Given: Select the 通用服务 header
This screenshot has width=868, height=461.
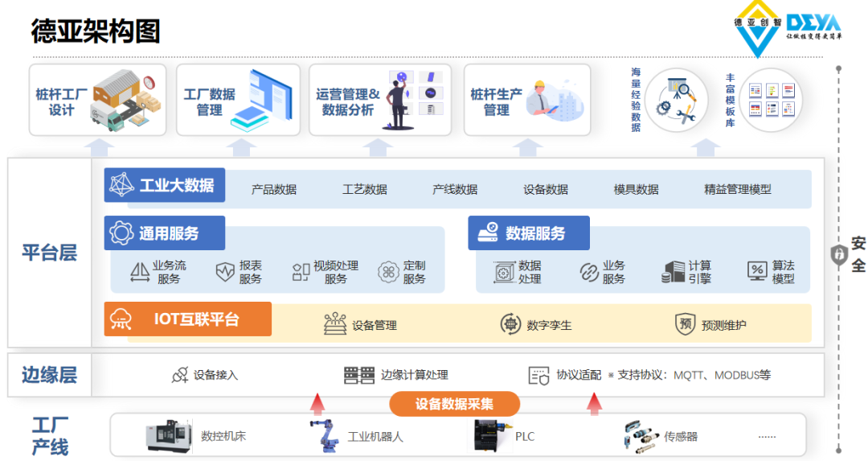Looking at the screenshot, I should pyautogui.click(x=165, y=233).
